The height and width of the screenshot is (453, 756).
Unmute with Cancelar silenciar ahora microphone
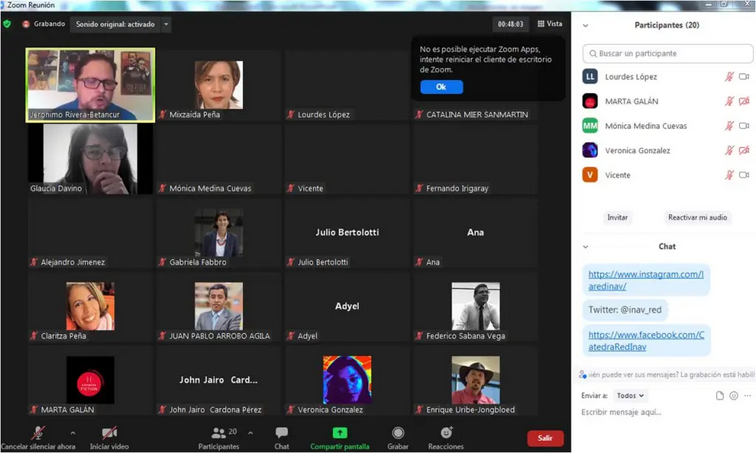[38, 438]
